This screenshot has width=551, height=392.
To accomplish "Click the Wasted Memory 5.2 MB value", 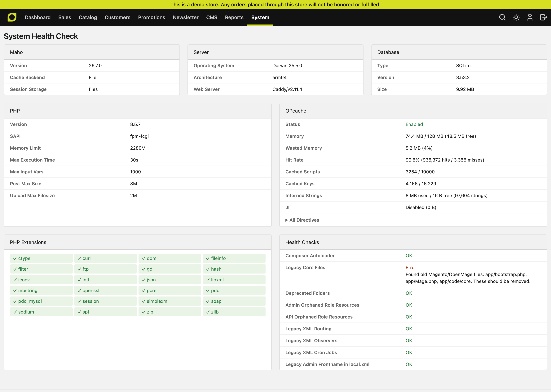I will point(419,148).
